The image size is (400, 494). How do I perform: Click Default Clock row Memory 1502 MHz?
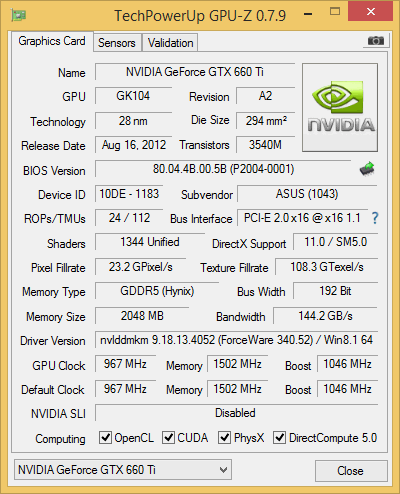[x=238, y=389]
